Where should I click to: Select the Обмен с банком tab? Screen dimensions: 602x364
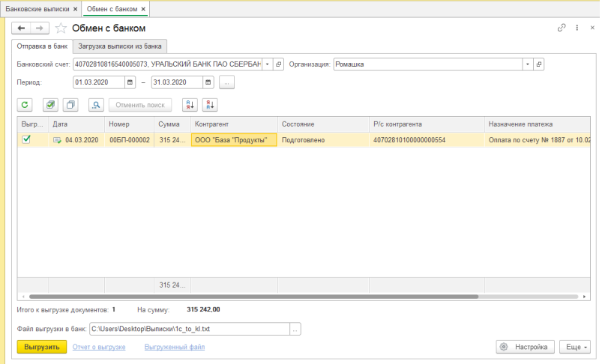point(112,9)
